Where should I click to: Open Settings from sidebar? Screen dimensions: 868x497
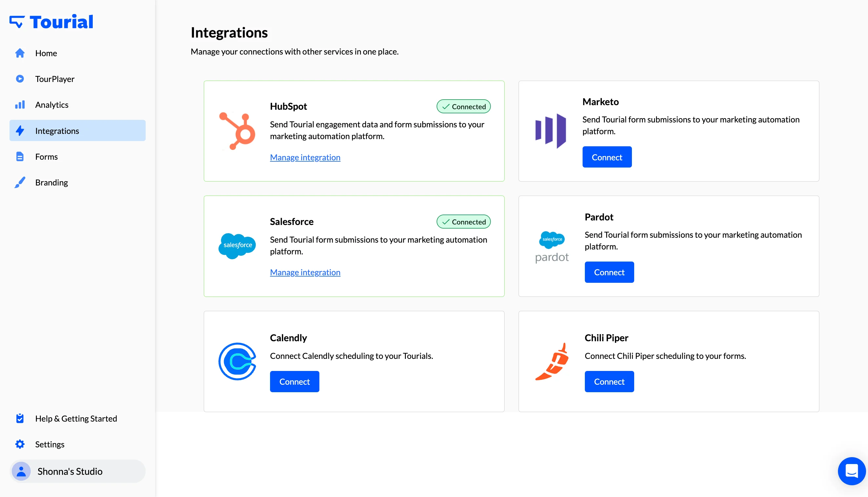tap(77, 444)
